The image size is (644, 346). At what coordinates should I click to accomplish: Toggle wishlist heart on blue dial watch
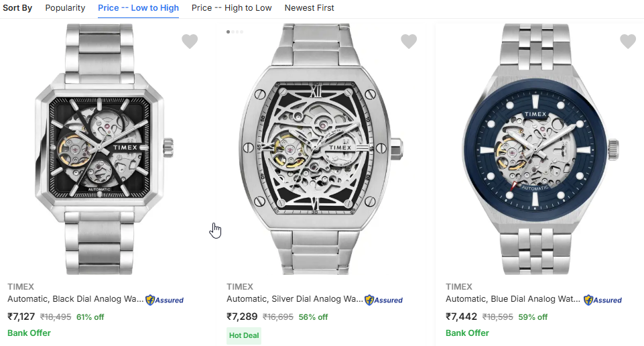[x=628, y=42]
